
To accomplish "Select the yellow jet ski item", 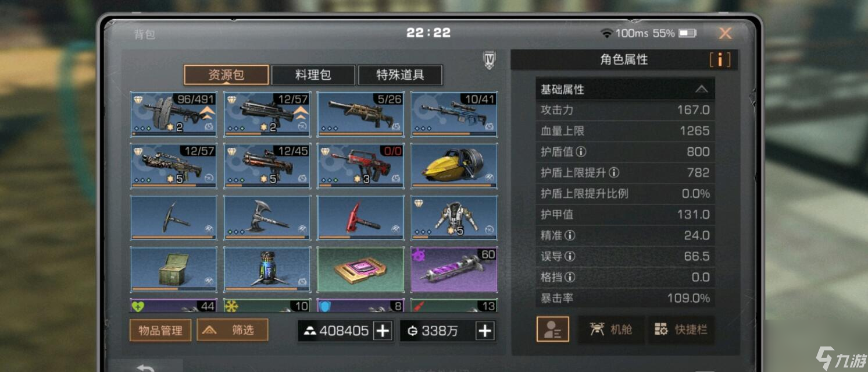I will click(454, 166).
